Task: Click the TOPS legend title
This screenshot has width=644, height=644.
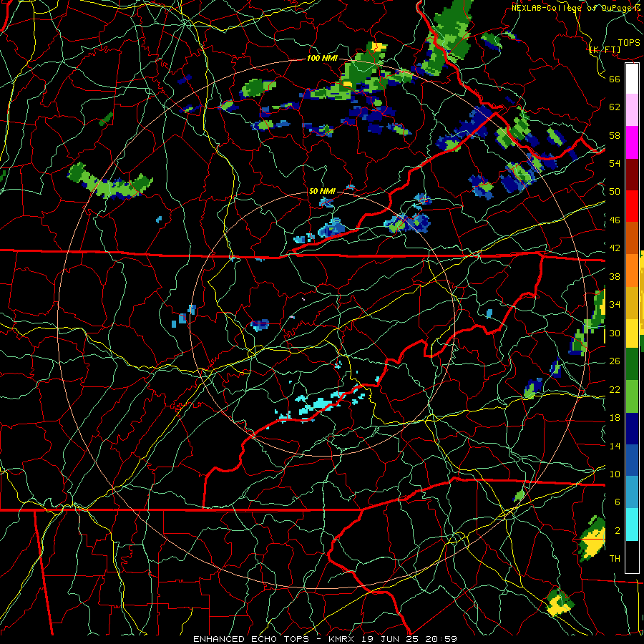Action: click(x=629, y=43)
